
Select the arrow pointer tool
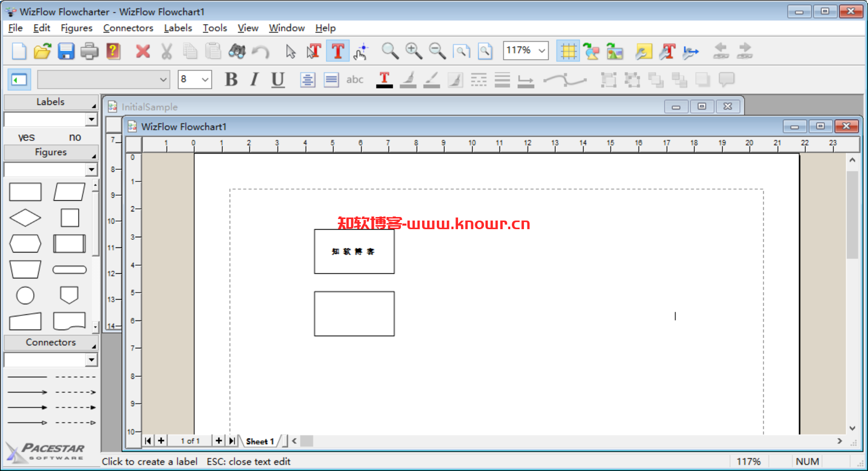click(x=290, y=51)
